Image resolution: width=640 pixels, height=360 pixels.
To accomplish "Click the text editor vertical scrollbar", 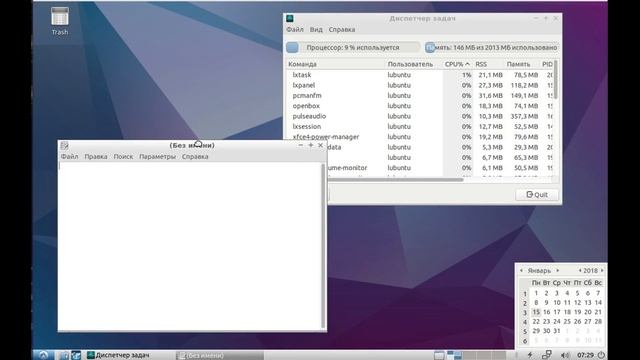I will [x=324, y=246].
